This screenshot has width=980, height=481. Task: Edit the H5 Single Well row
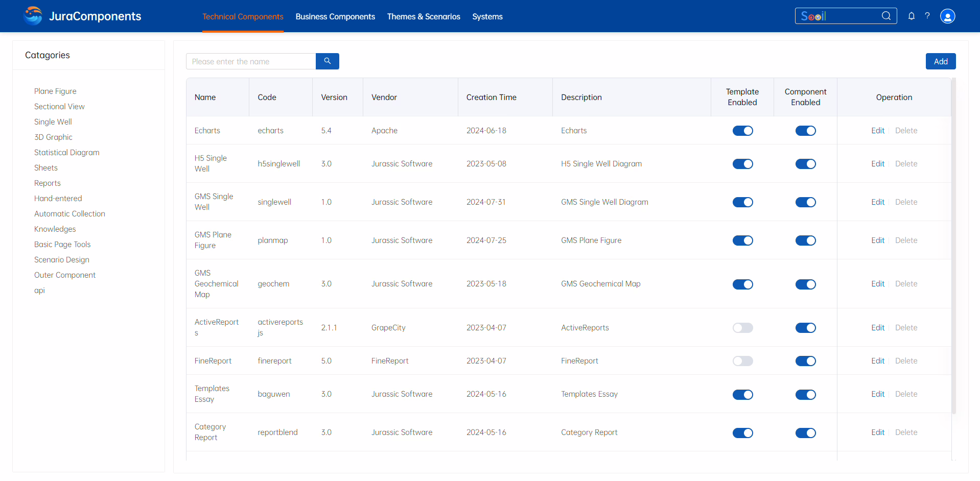877,164
